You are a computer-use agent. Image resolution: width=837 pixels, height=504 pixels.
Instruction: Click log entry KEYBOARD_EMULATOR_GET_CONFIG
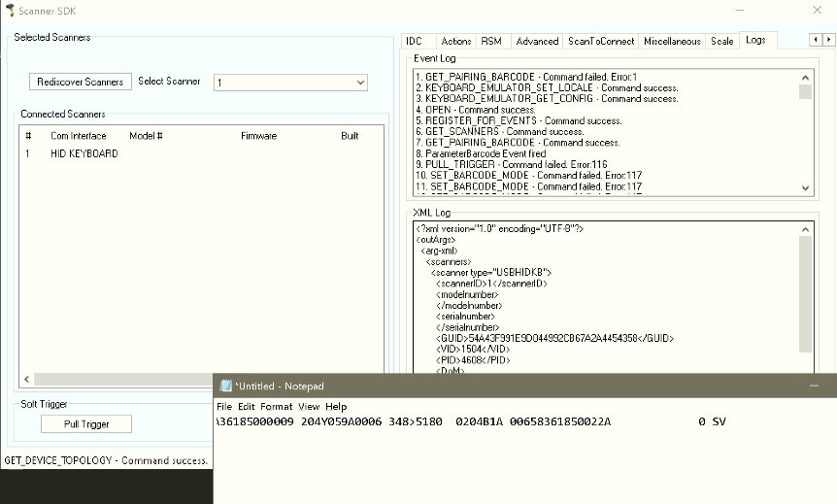point(547,99)
